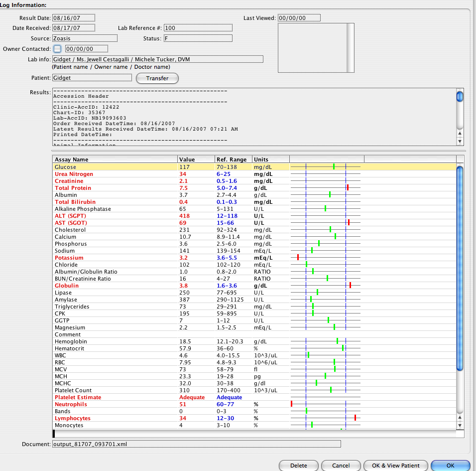Select the Platelet Count row

click(x=254, y=390)
